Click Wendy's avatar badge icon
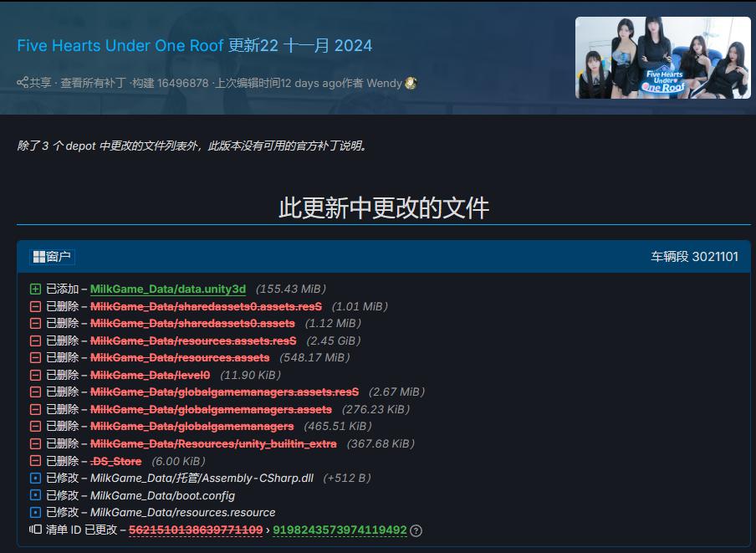Image resolution: width=756 pixels, height=553 pixels. click(411, 83)
